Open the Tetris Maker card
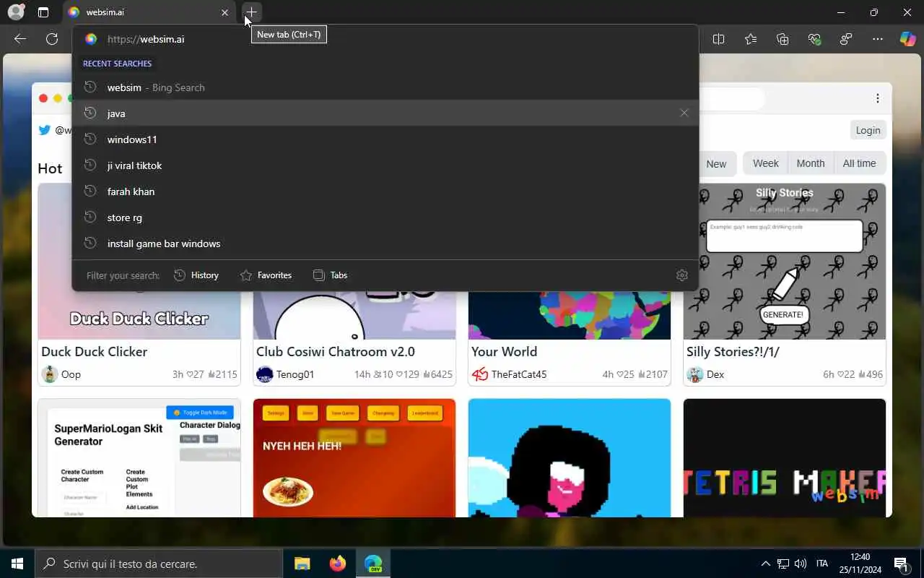924x578 pixels. pos(785,458)
